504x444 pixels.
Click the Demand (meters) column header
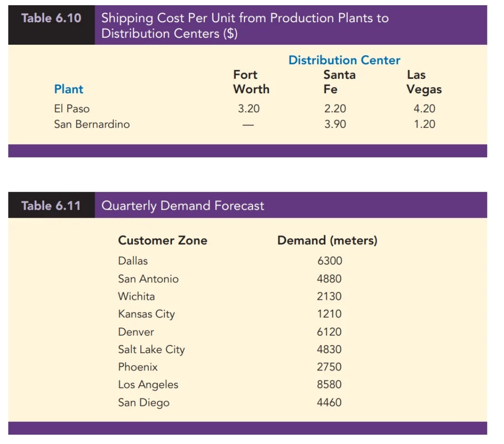[327, 240]
